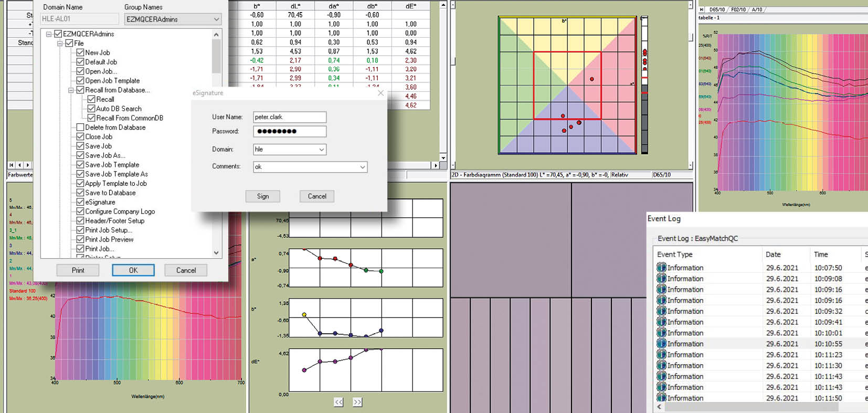Uncheck the New Job permission
Screen dimensions: 868x413
(80, 52)
